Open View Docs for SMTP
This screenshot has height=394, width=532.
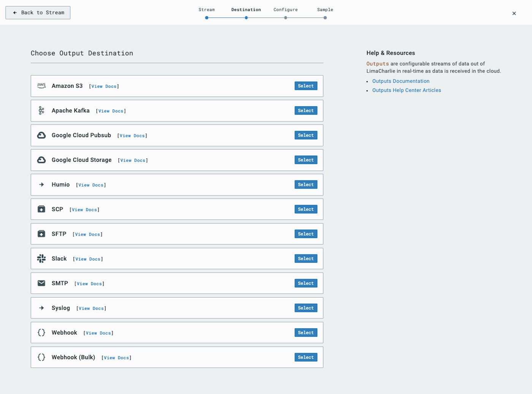(x=89, y=284)
